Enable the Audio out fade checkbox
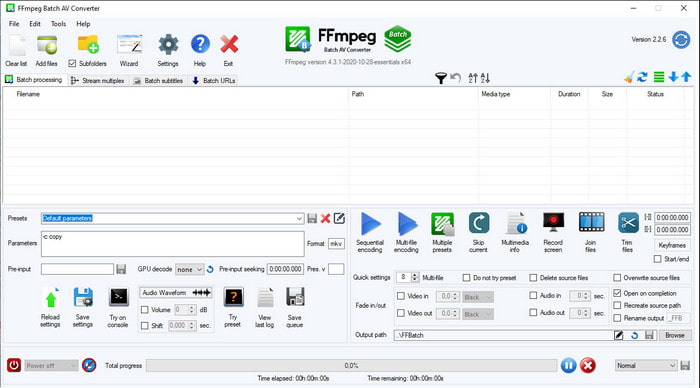 point(533,313)
